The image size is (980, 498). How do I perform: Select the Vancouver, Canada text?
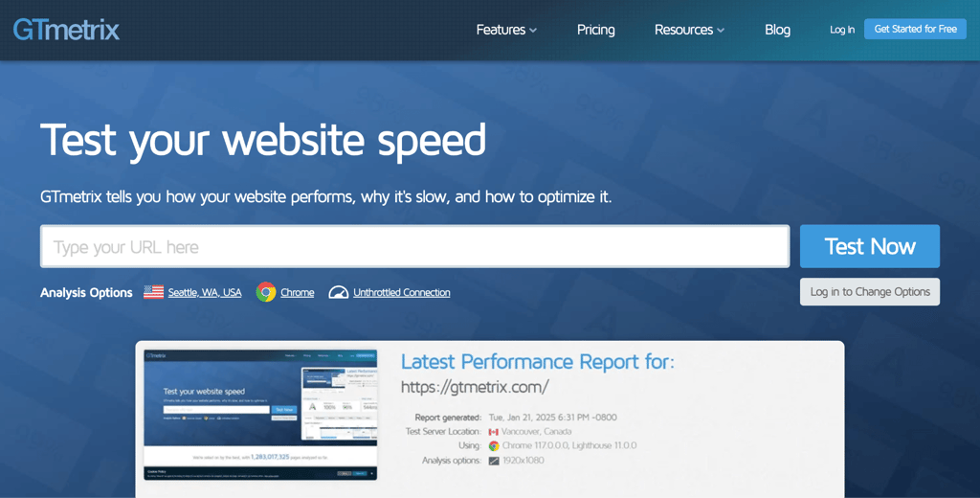point(536,432)
